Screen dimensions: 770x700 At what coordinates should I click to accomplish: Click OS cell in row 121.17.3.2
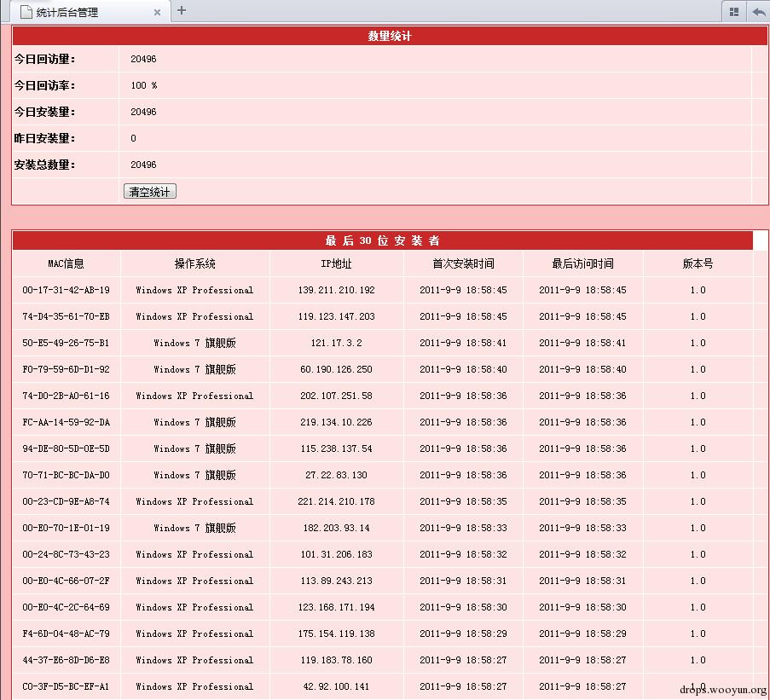[195, 343]
